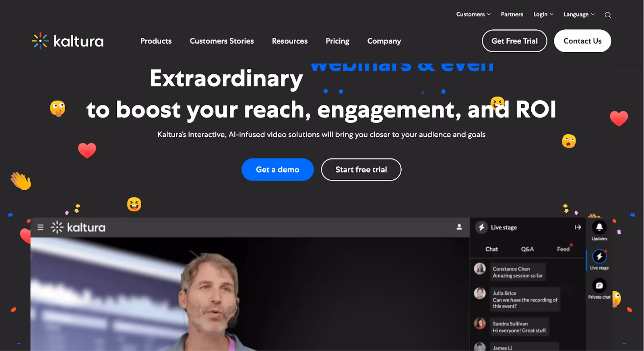
Task: Switch to the Feed tab
Action: (x=563, y=249)
